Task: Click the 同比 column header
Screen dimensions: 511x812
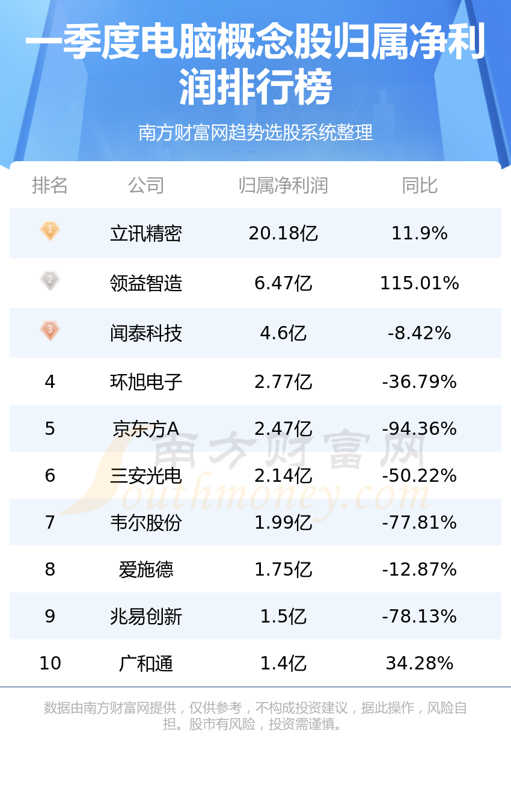Action: point(420,185)
